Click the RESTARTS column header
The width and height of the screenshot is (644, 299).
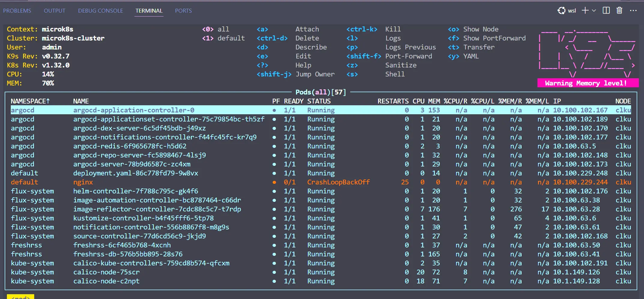pos(393,101)
